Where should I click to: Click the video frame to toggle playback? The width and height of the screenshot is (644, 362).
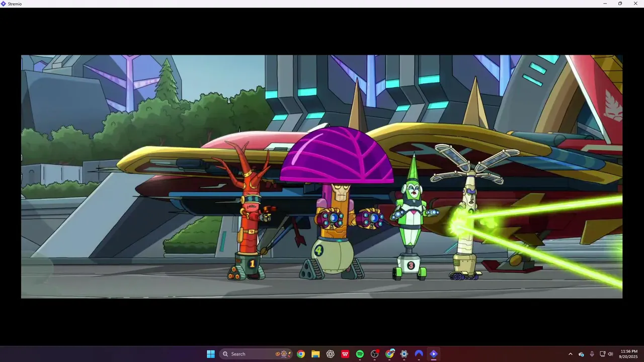click(321, 176)
